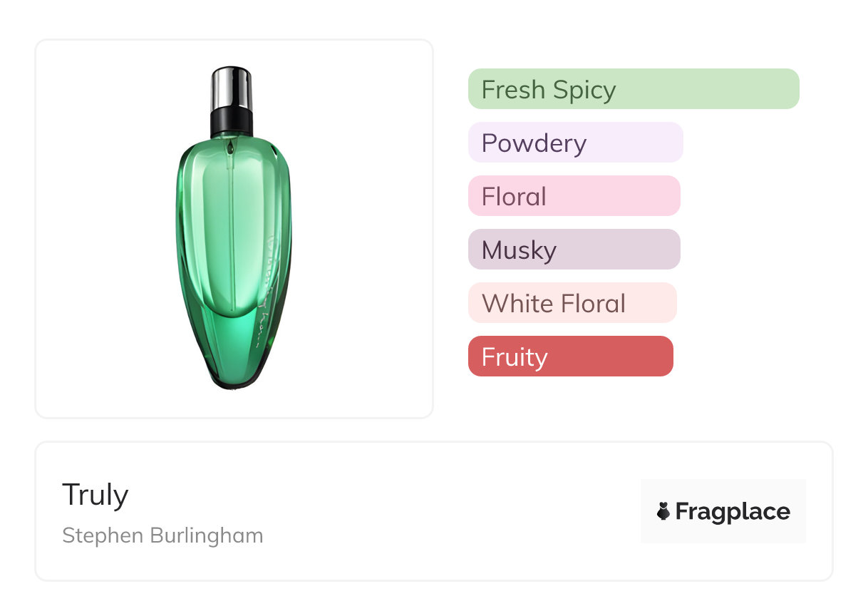Click the Fragplace logo badge background

pos(723,511)
